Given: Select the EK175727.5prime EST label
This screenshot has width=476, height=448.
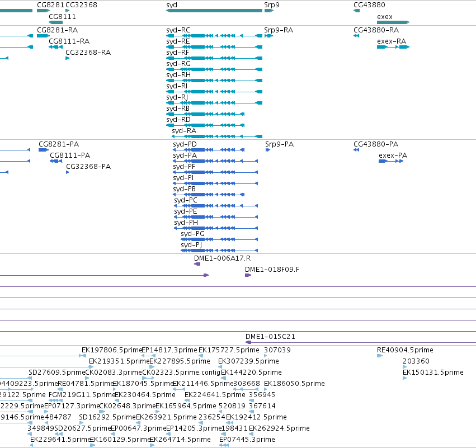Looking at the screenshot, I should [229, 350].
